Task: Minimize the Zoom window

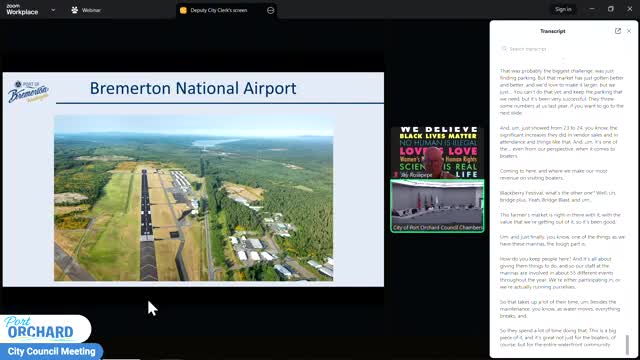Action: [592, 9]
